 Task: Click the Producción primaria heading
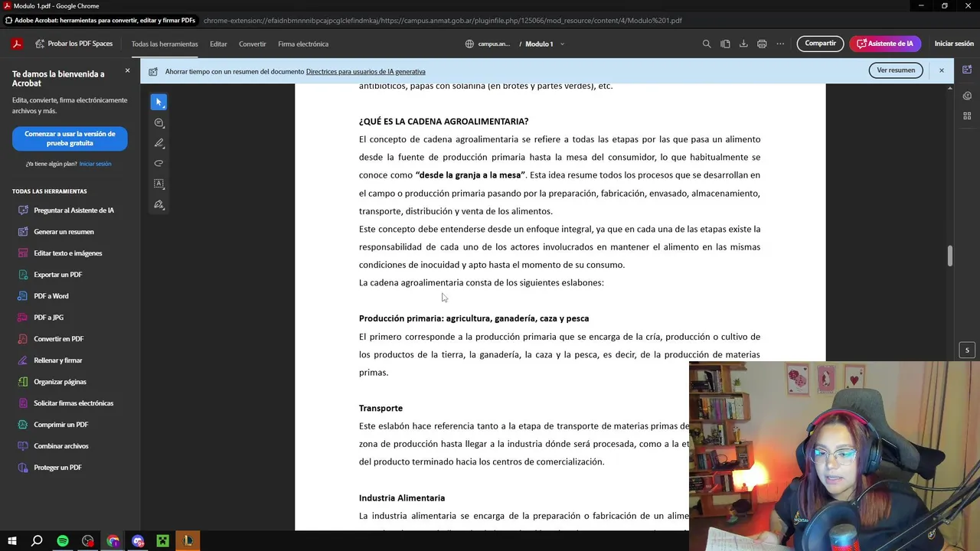click(474, 318)
